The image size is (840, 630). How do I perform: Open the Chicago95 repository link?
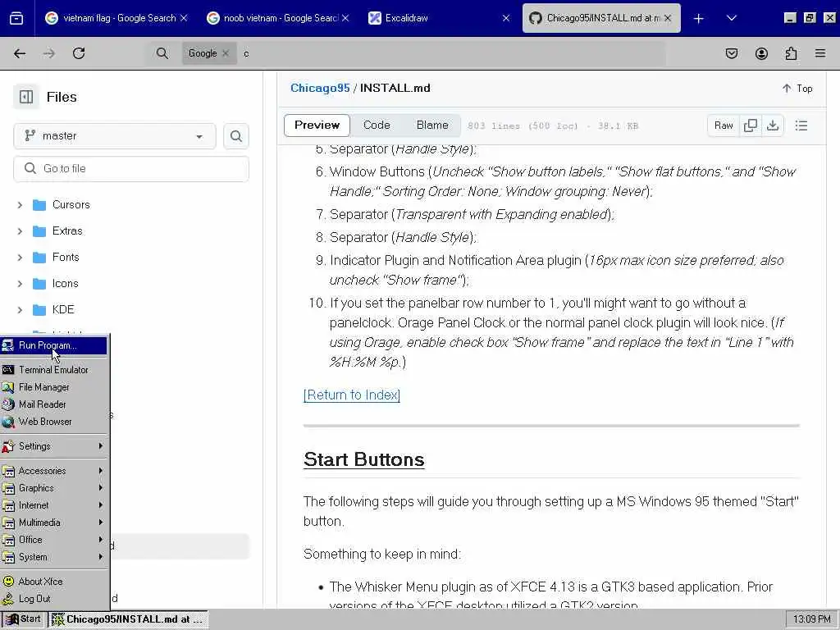coord(320,89)
